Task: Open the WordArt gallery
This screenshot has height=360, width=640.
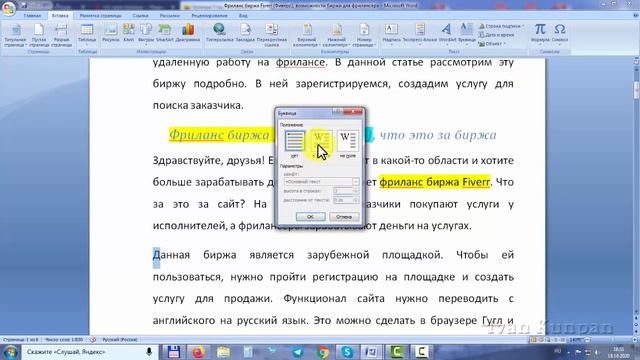Action: 447,33
